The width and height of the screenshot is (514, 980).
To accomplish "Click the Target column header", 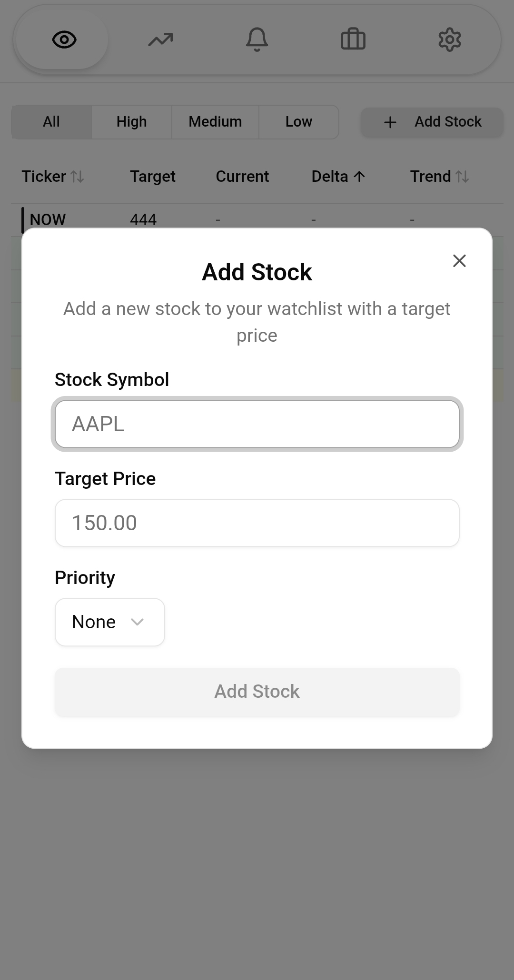I will [152, 177].
